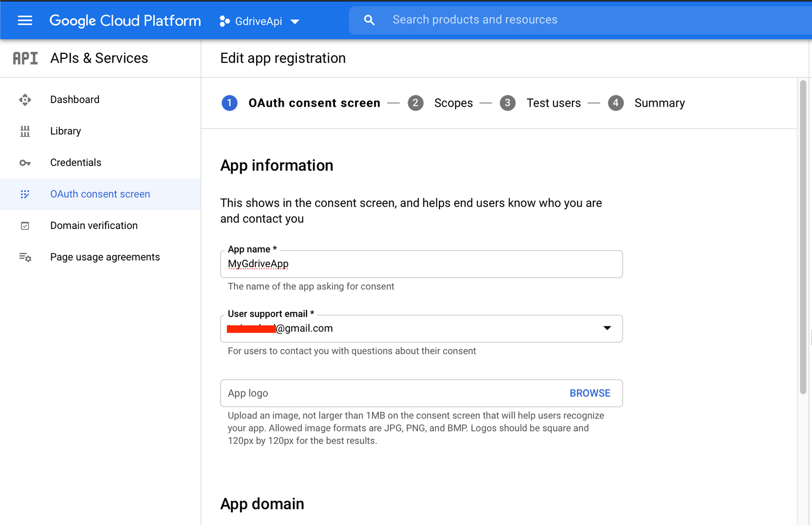Open Credentials in the sidebar
The image size is (812, 525).
pyautogui.click(x=100, y=163)
